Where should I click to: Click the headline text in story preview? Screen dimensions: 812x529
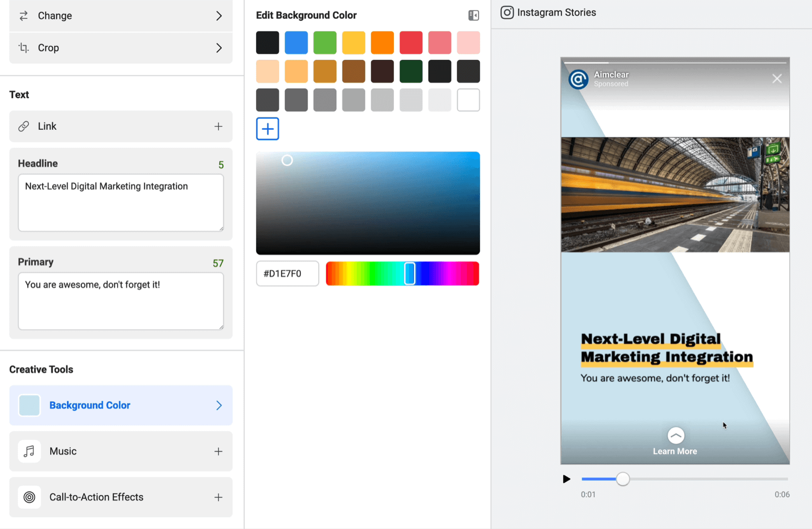(x=667, y=348)
